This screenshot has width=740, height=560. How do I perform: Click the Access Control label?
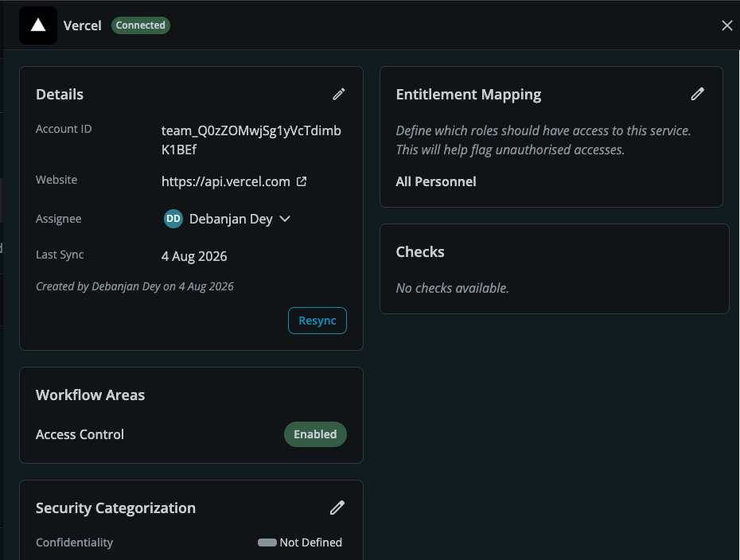pos(80,434)
